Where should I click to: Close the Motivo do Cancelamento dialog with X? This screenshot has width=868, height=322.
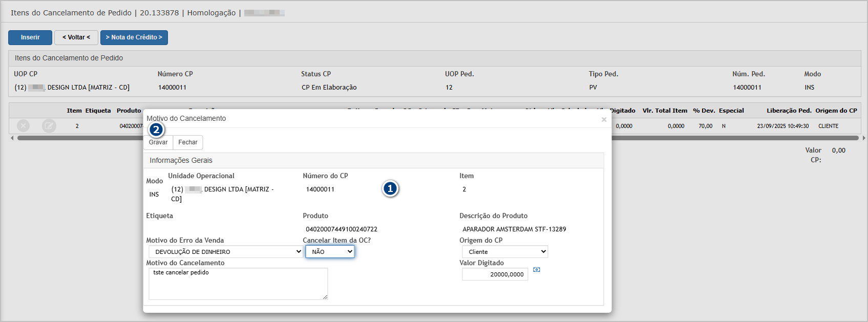click(604, 119)
